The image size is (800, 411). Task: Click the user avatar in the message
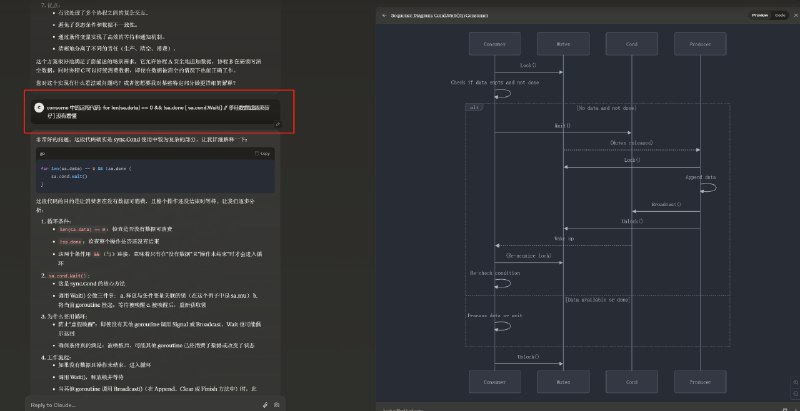click(39, 108)
